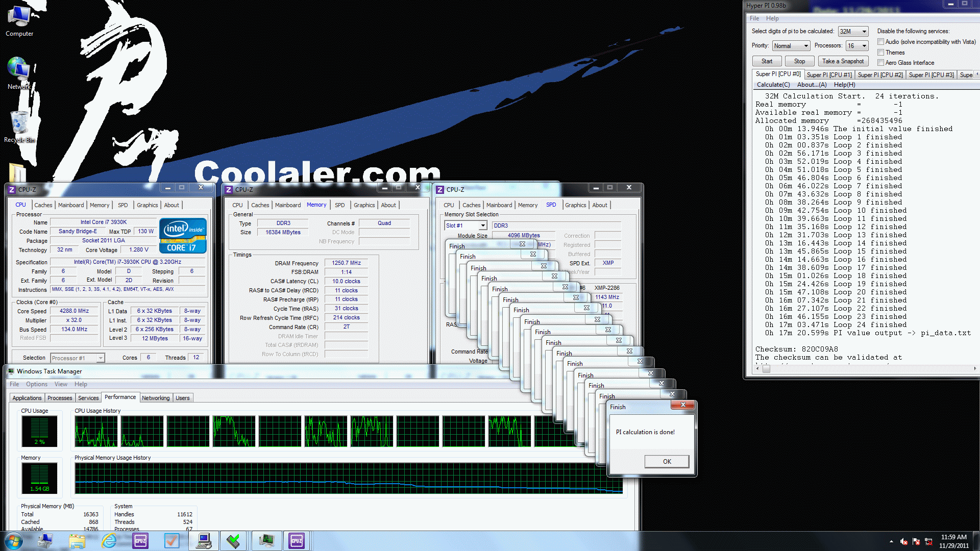This screenshot has width=980, height=551.
Task: Click the Core Speed 4288.0 MHz field
Action: point(74,311)
